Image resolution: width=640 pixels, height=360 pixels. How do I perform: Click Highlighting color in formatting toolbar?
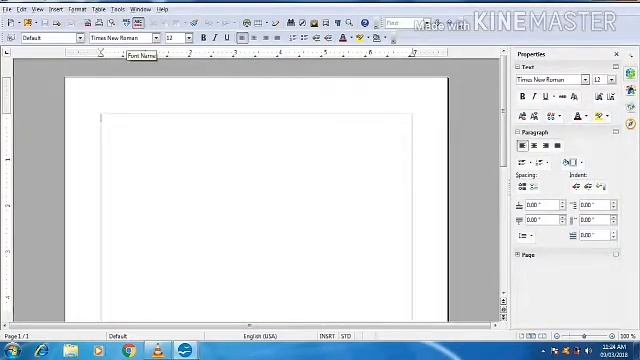(360, 38)
